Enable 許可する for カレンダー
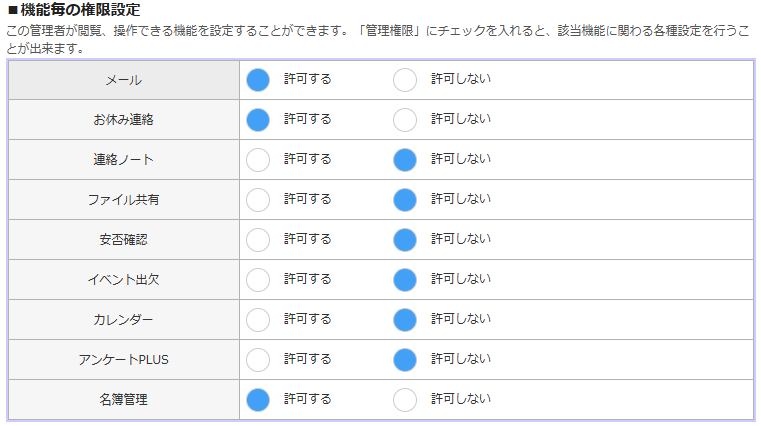The height and width of the screenshot is (426, 761). pos(258,320)
